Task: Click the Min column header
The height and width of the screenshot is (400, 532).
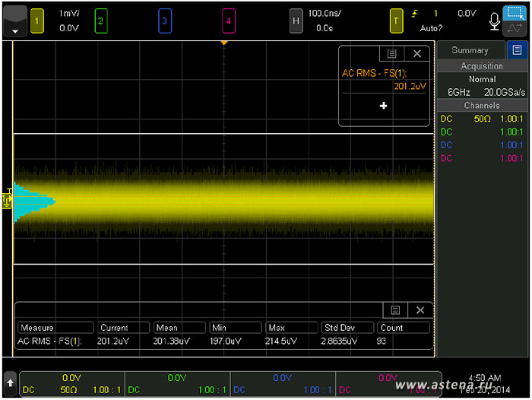Action: [x=236, y=328]
